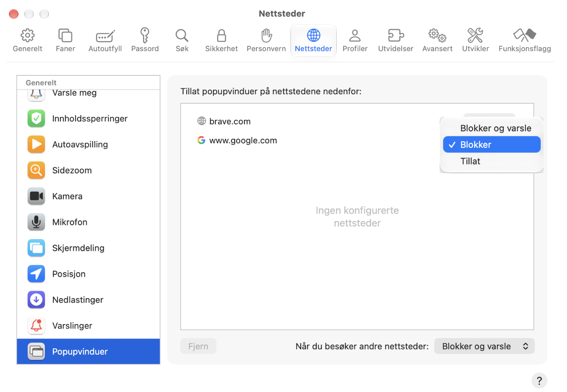The image size is (567, 392).
Task: Choose 'Tillat' in the popup menu
Action: [492, 161]
